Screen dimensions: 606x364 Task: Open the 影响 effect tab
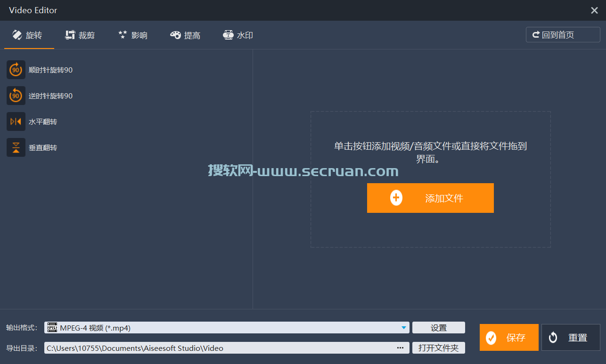point(133,35)
